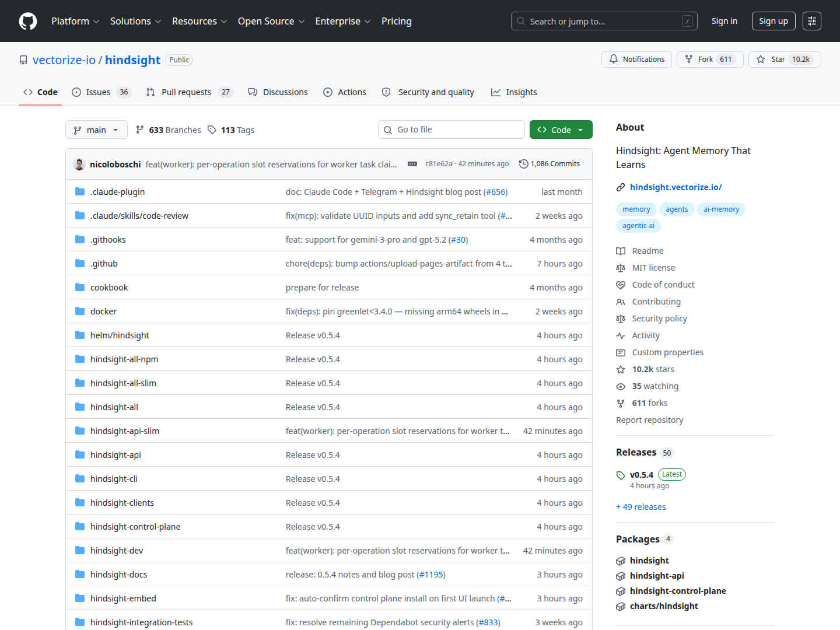840x630 pixels.
Task: Expand the Solutions menu
Action: (135, 21)
